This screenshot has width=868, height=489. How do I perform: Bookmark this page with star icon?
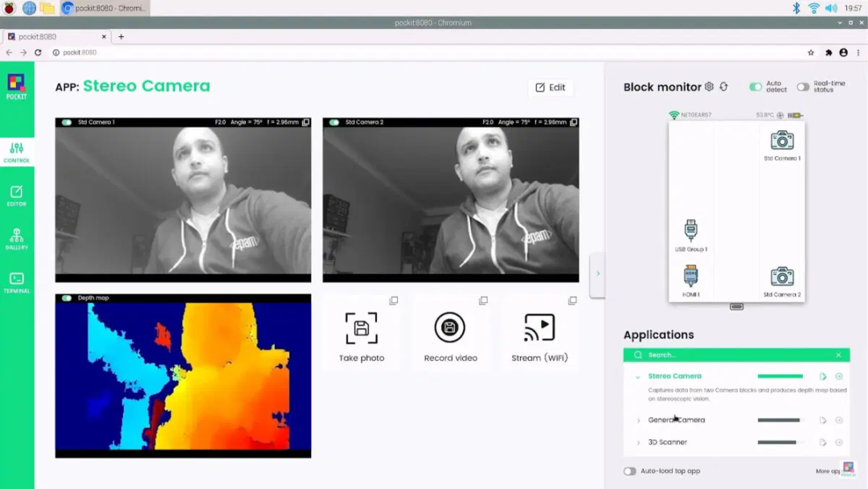tap(811, 52)
